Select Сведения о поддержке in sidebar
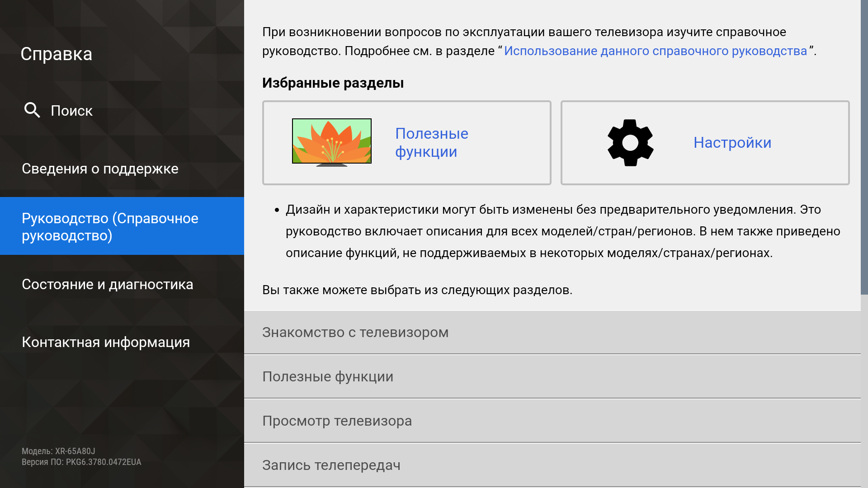868x488 pixels. pos(100,169)
